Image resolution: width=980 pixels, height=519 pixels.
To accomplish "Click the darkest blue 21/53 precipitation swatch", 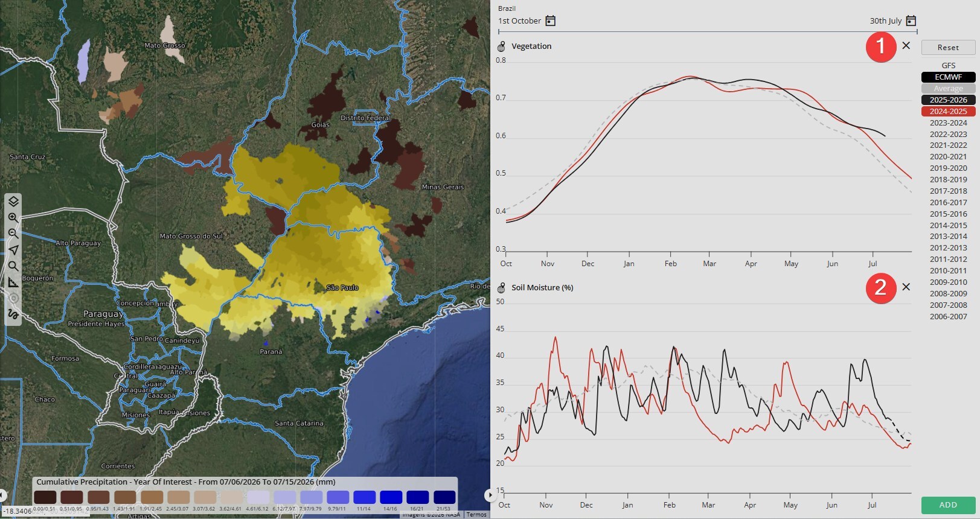I will pyautogui.click(x=444, y=497).
